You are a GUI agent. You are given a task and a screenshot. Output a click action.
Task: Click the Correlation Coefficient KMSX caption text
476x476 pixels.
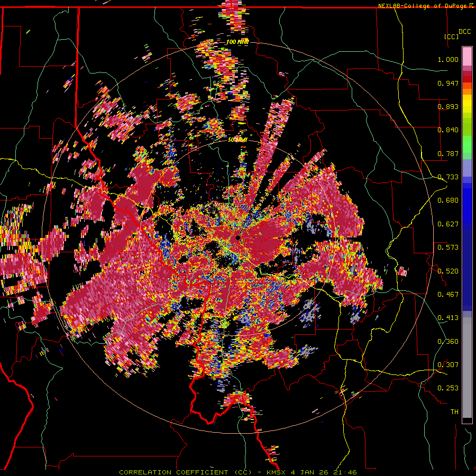point(237,472)
